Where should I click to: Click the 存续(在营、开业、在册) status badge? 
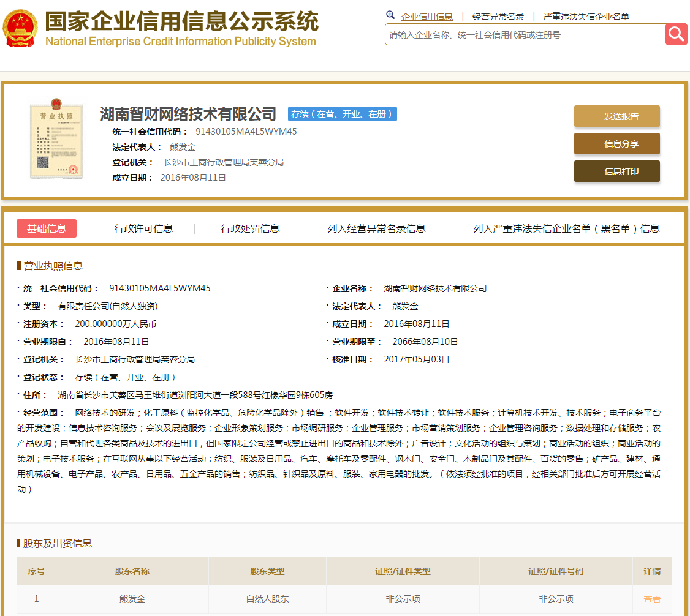pyautogui.click(x=343, y=114)
